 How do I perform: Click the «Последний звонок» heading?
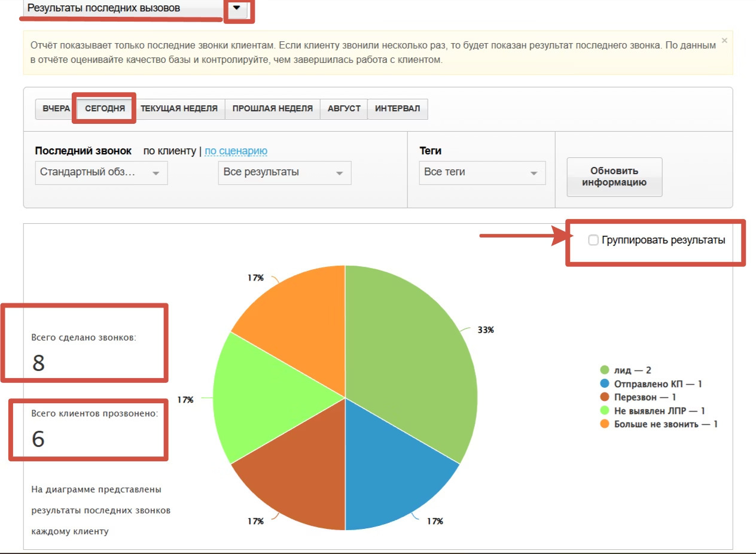tap(83, 151)
